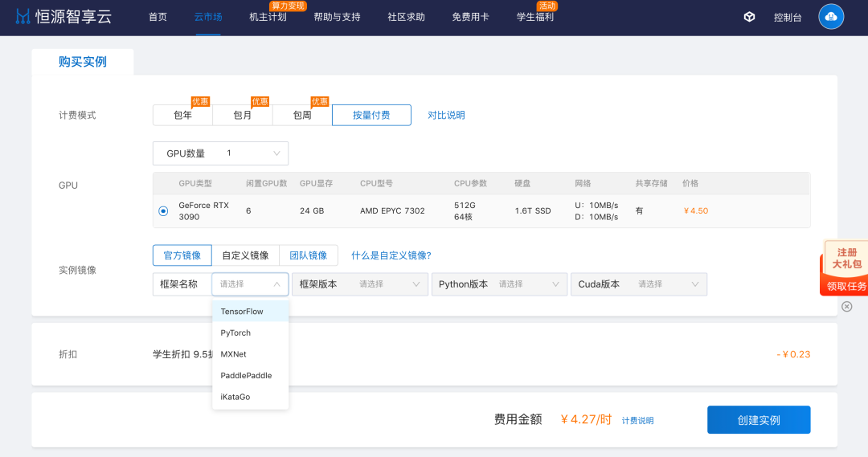868x457 pixels.
Task: Select the GeForce RTX 3090 radio button
Action: pyautogui.click(x=163, y=210)
